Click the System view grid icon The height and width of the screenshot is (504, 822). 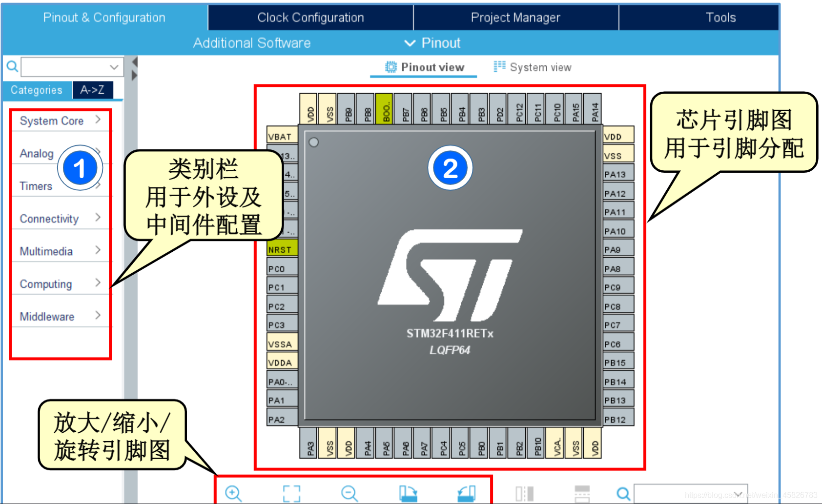coord(499,66)
